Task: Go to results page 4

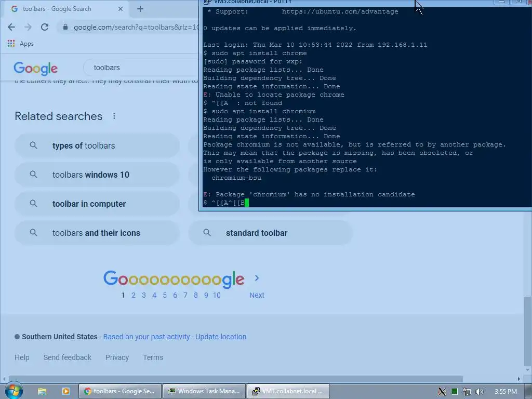Action: 154,295
